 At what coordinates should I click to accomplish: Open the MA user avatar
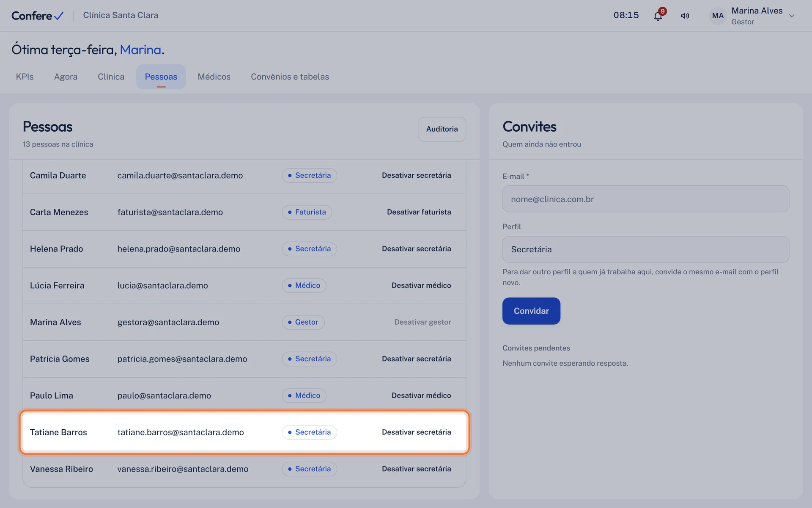click(718, 16)
